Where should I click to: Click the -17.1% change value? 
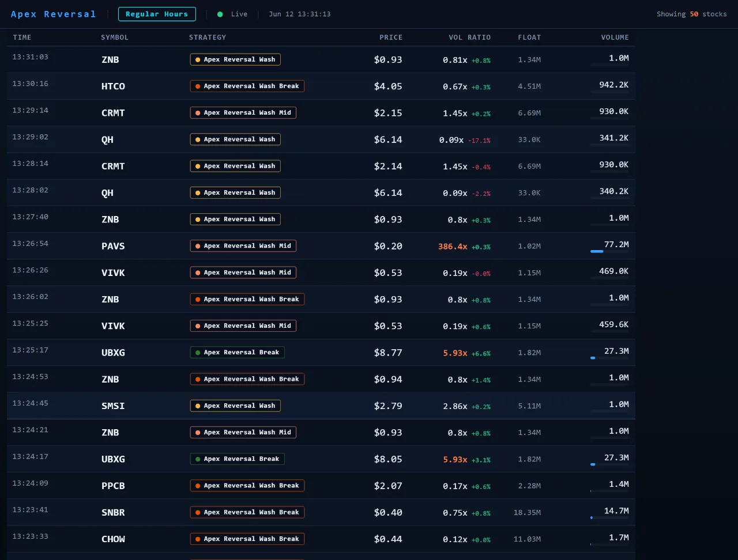click(479, 140)
